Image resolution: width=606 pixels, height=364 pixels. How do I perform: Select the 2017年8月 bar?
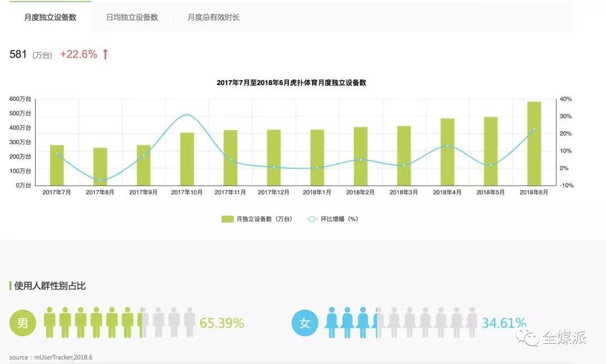click(100, 167)
